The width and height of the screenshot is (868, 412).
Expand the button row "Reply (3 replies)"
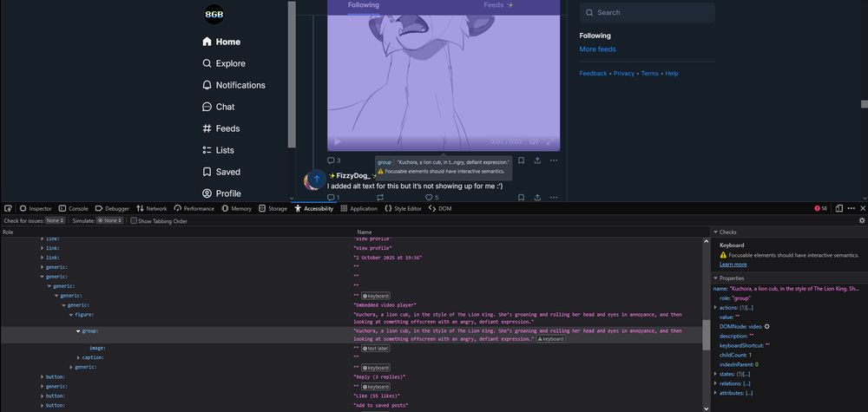(42, 376)
